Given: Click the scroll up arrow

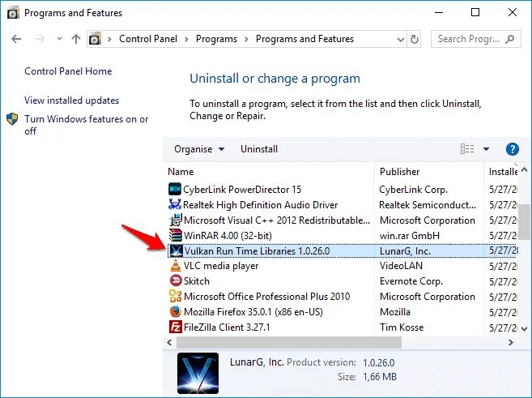Looking at the screenshot, I should (524, 169).
